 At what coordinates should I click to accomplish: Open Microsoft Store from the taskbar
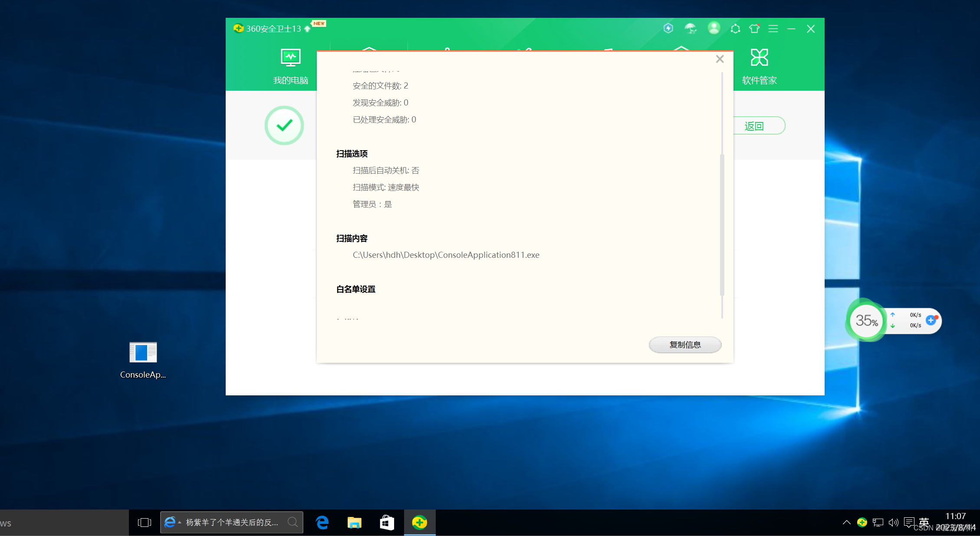386,523
